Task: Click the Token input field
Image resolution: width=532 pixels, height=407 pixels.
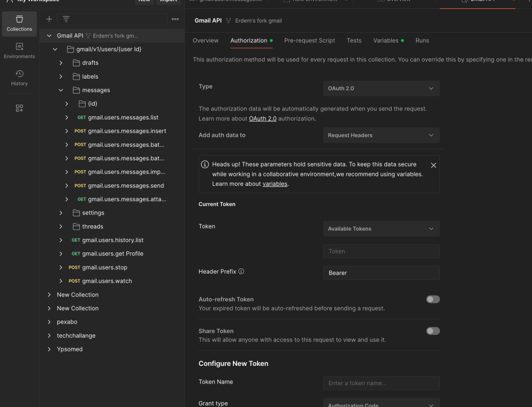Action: (x=381, y=251)
